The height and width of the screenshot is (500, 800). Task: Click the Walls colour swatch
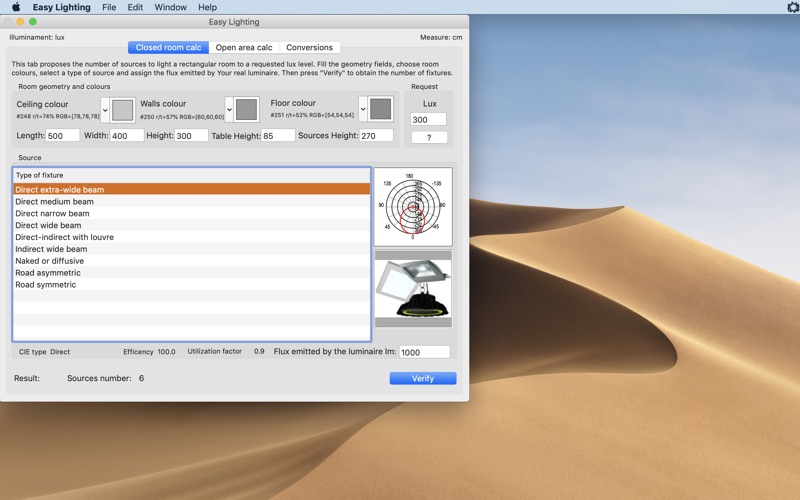click(246, 110)
